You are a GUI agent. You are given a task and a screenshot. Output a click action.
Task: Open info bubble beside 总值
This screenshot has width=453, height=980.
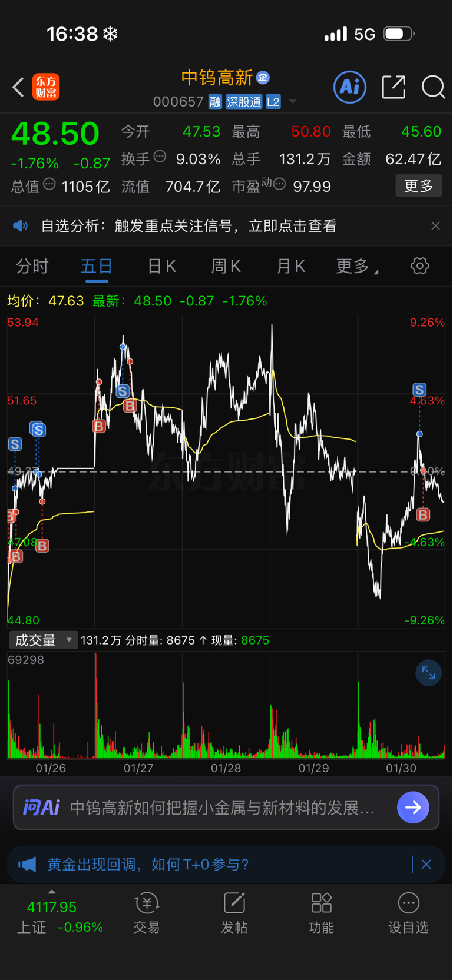pyautogui.click(x=49, y=184)
